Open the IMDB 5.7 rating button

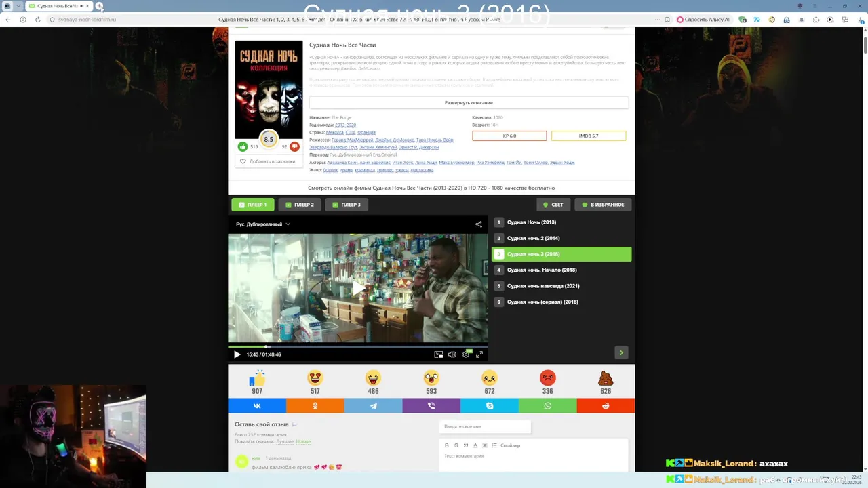pos(589,136)
